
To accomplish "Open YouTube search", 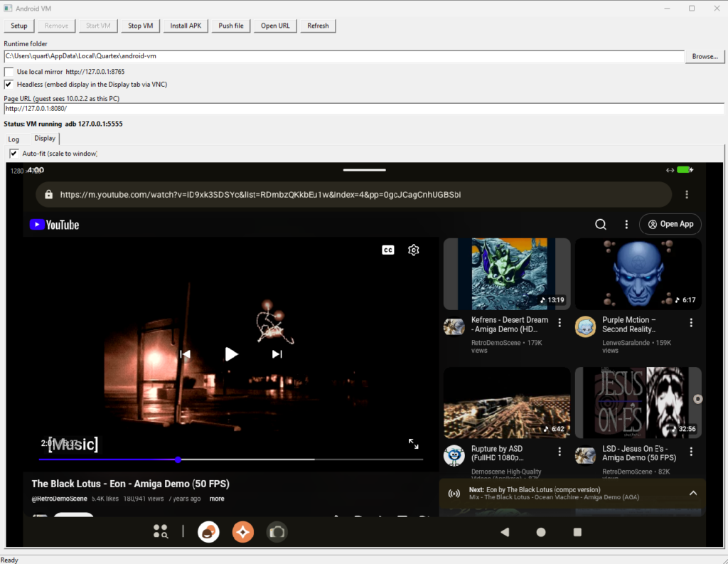I will tap(600, 225).
